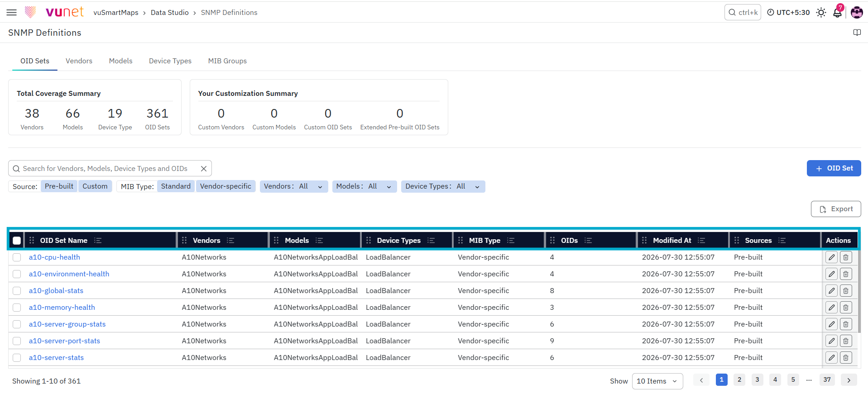Expand the Models filter dropdown
Screen dimensions: 868x398
[364, 186]
